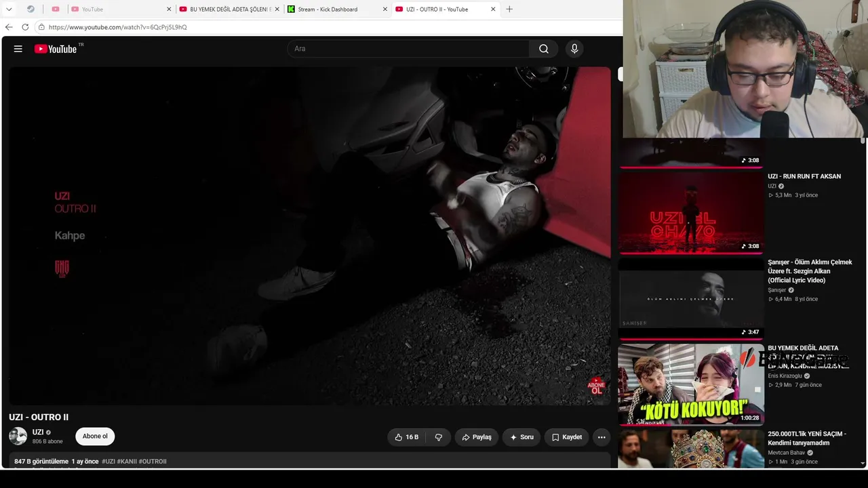Click the video player to pause
868x488 pixels.
point(310,236)
